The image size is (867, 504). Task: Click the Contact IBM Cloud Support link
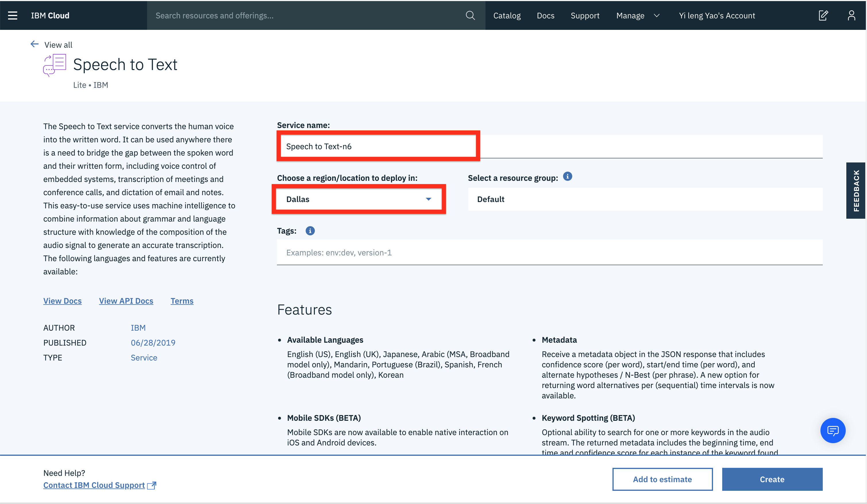pos(94,485)
